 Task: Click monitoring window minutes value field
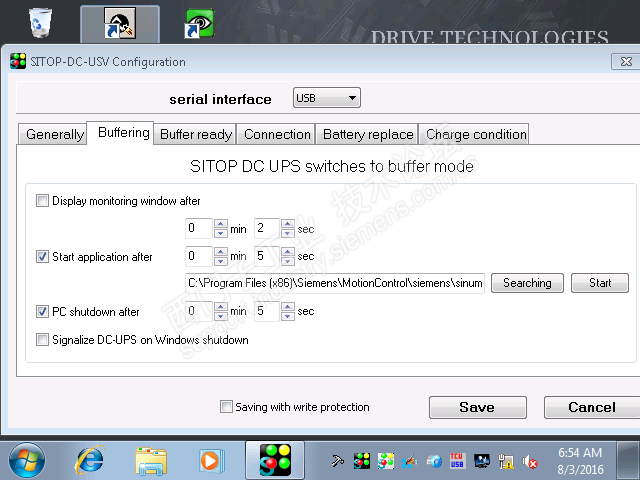[199, 228]
